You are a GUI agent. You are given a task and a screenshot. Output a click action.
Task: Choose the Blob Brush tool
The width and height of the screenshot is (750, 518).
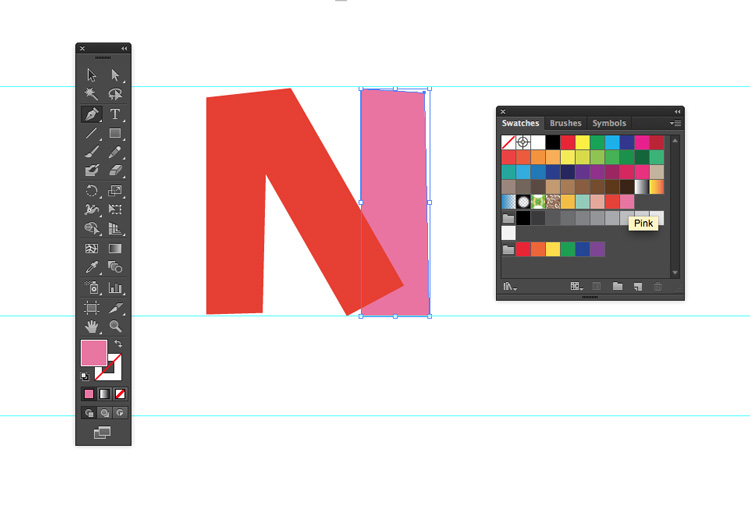pos(91,170)
